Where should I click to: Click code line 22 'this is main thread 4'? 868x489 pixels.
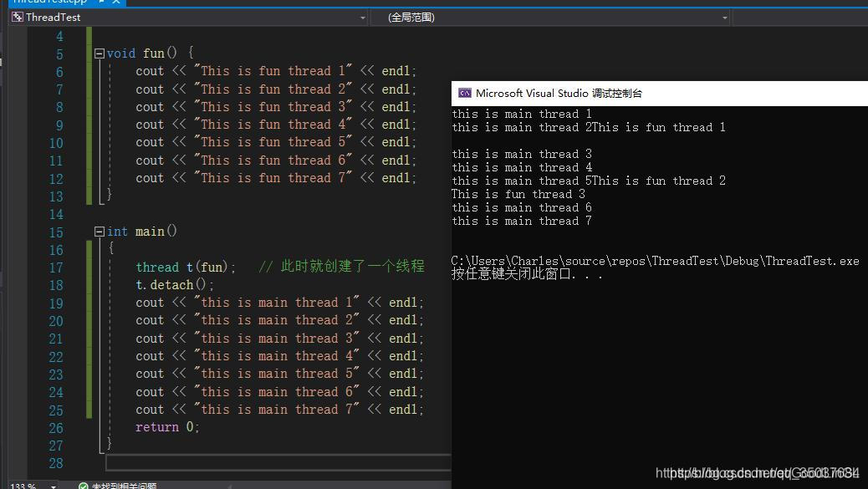coord(279,356)
